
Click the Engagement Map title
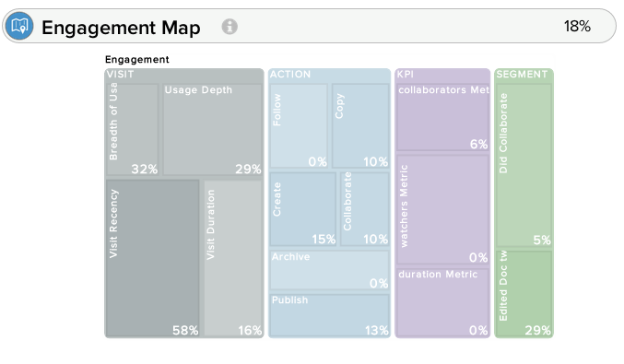tap(121, 28)
